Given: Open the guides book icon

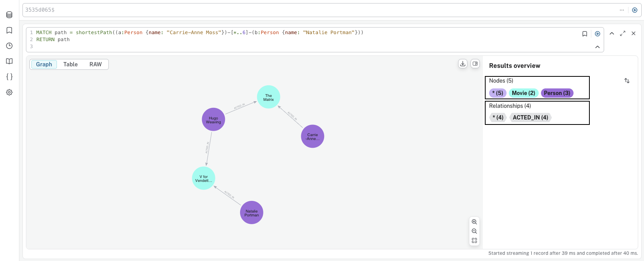Looking at the screenshot, I should 9,61.
